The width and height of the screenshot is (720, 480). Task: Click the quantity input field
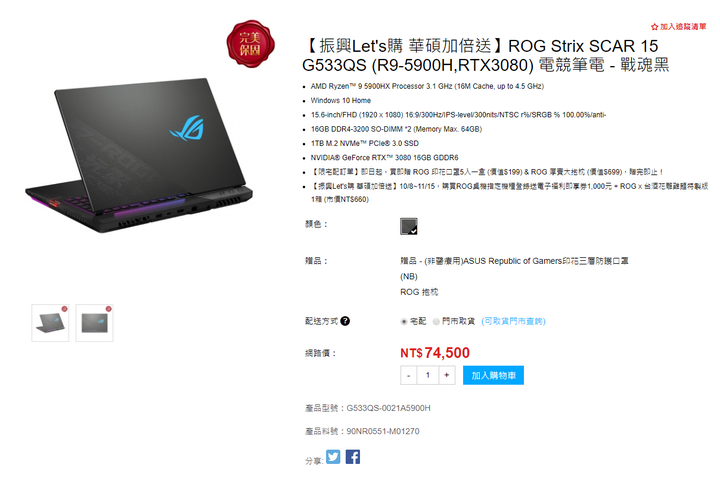[x=428, y=375]
